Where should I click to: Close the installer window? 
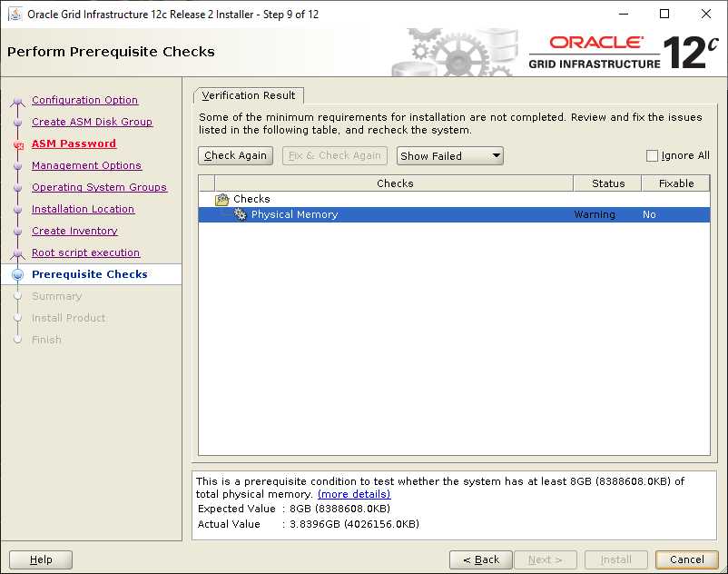click(705, 14)
